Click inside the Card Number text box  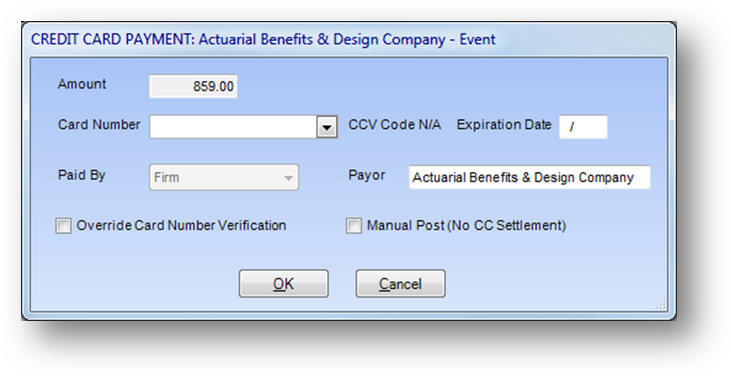233,127
